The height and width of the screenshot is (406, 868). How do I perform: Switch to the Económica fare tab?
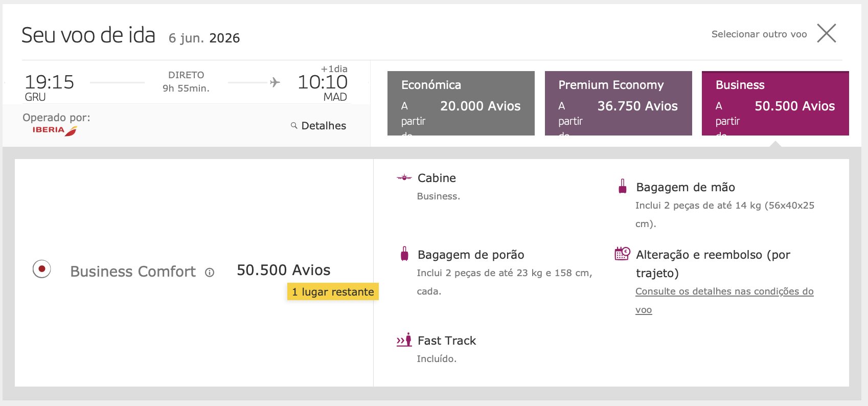coord(461,103)
